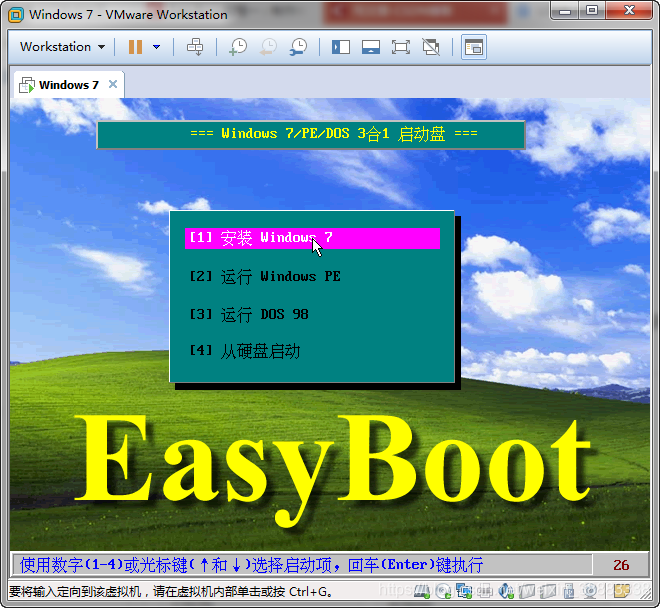
Task: Toggle the thumbnail bar icon
Action: tap(371, 47)
